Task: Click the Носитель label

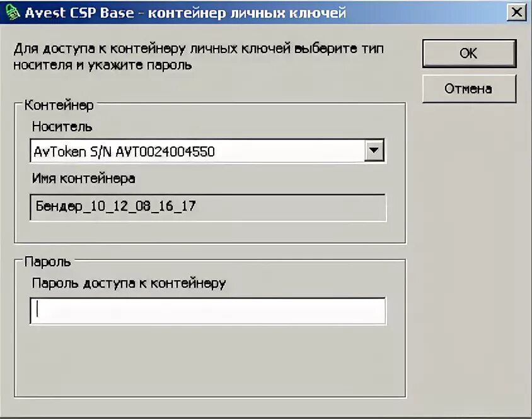Action: pos(62,127)
